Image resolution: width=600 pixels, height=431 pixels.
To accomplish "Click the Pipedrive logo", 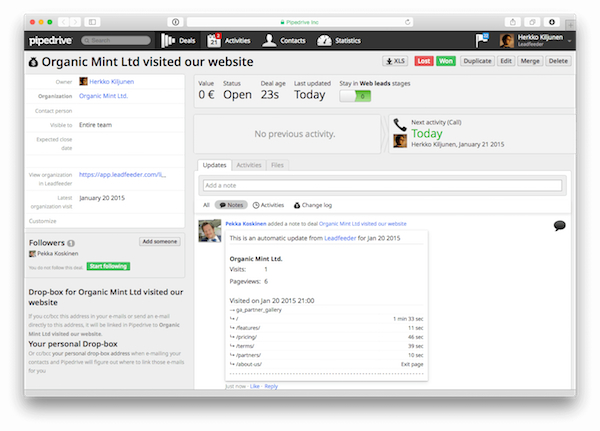I will click(x=50, y=40).
